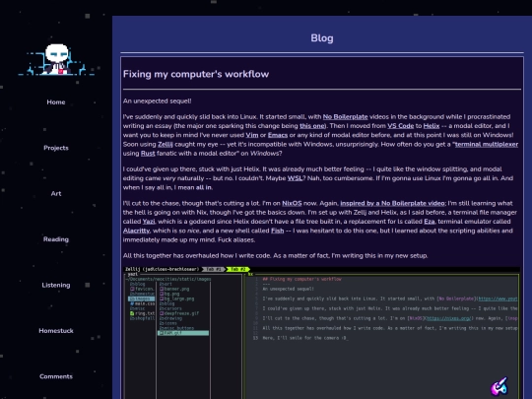Open the Reading section
The height and width of the screenshot is (399, 532).
pos(56,239)
